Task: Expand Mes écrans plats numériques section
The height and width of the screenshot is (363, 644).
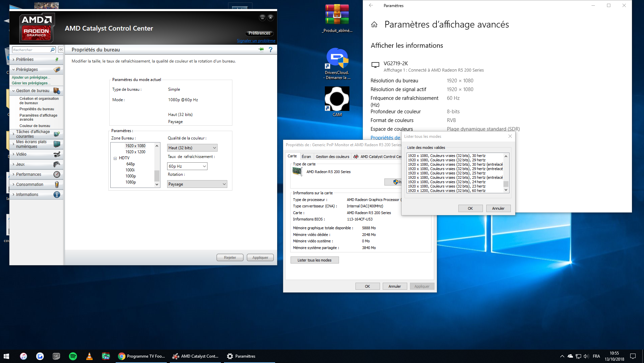Action: point(36,144)
